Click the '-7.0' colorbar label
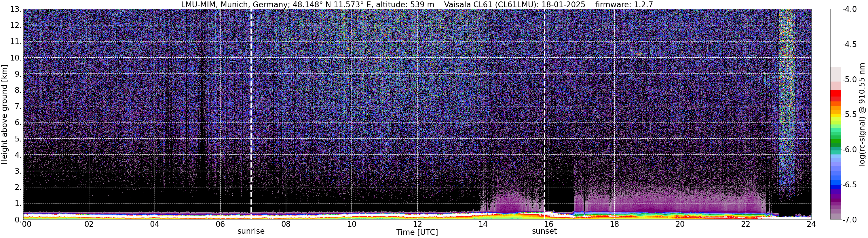 849,220
